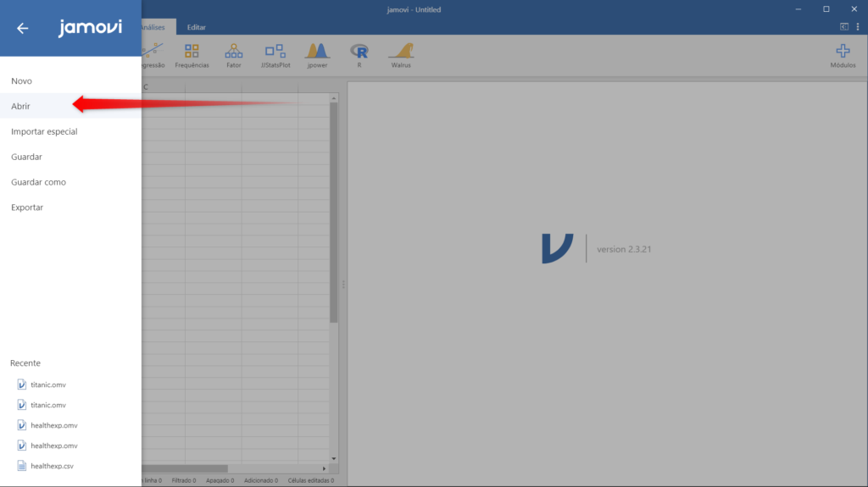
Task: Open the second recent healthexp.omv file
Action: coord(53,445)
